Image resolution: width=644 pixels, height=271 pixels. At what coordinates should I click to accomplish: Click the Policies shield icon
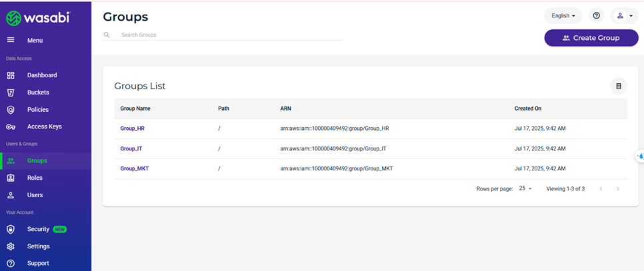(x=11, y=110)
